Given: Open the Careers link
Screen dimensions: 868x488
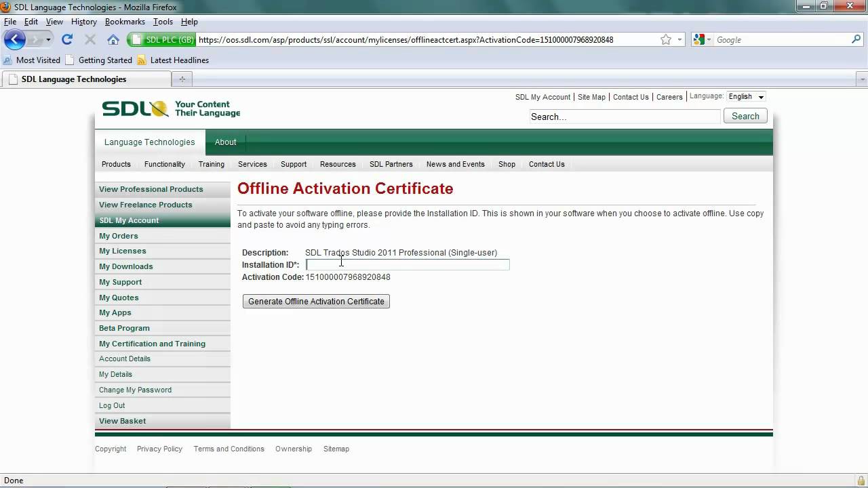Looking at the screenshot, I should [x=669, y=97].
